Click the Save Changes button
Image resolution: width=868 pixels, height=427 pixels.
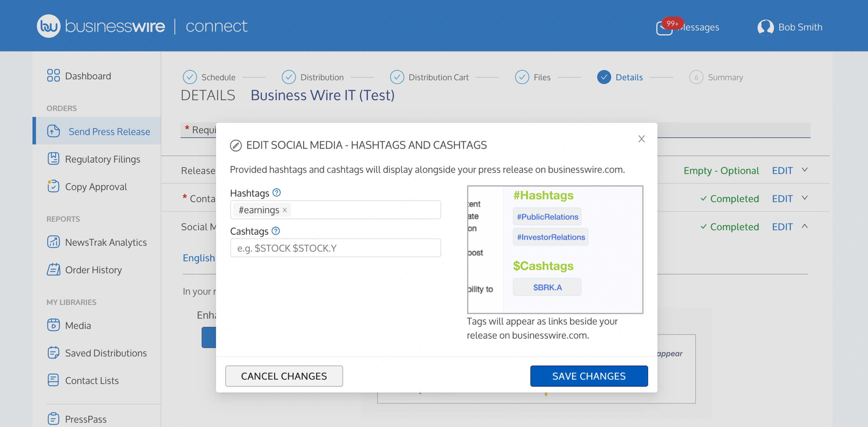coord(589,376)
